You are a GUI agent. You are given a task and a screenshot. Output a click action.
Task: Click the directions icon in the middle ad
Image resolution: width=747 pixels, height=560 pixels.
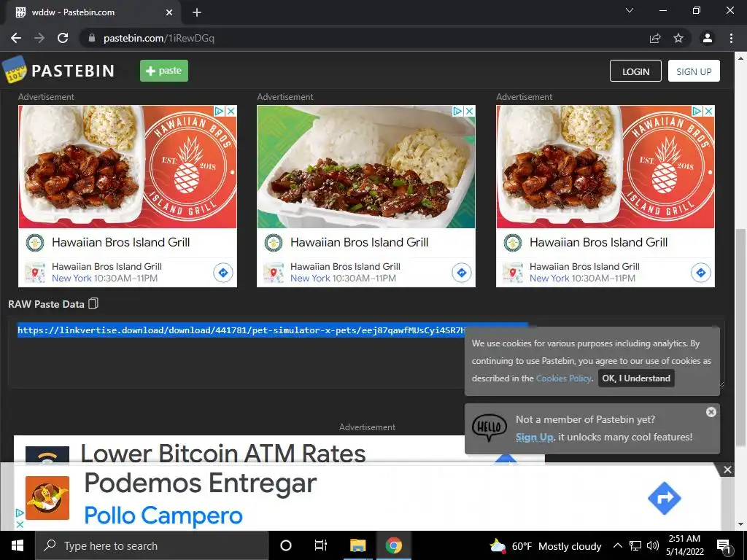462,273
